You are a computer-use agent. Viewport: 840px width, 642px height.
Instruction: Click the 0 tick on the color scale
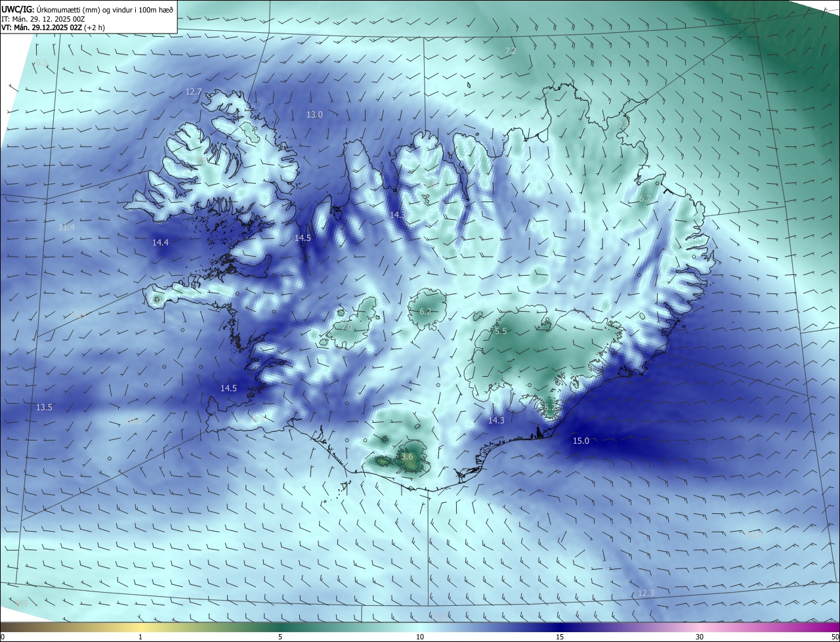click(x=3, y=637)
